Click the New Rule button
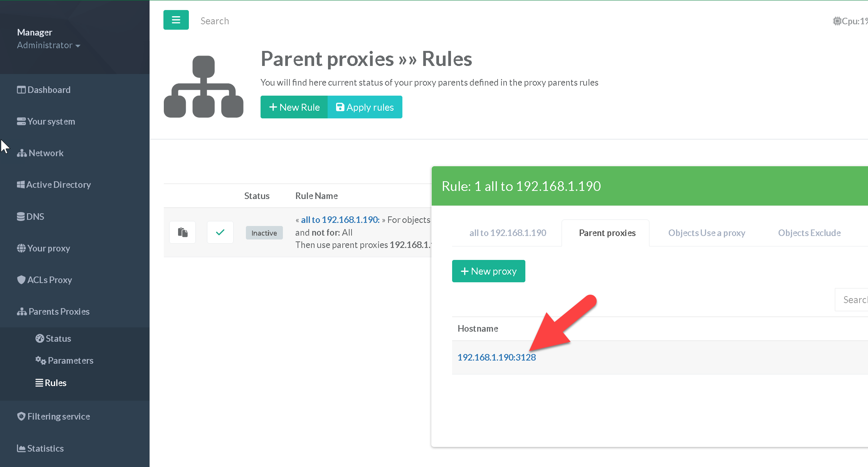Image resolution: width=868 pixels, height=467 pixels. tap(294, 107)
